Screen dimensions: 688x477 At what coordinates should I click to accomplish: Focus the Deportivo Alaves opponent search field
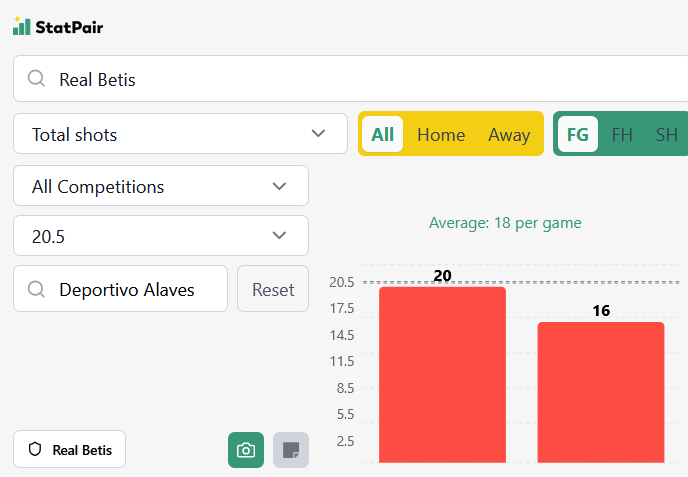click(121, 289)
